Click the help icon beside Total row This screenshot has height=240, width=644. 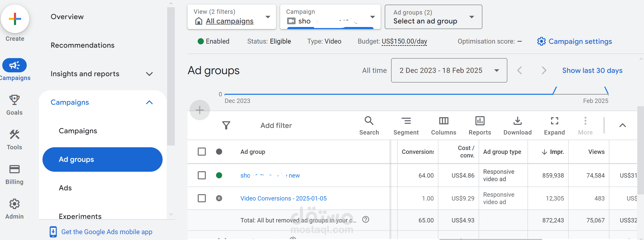(x=366, y=220)
